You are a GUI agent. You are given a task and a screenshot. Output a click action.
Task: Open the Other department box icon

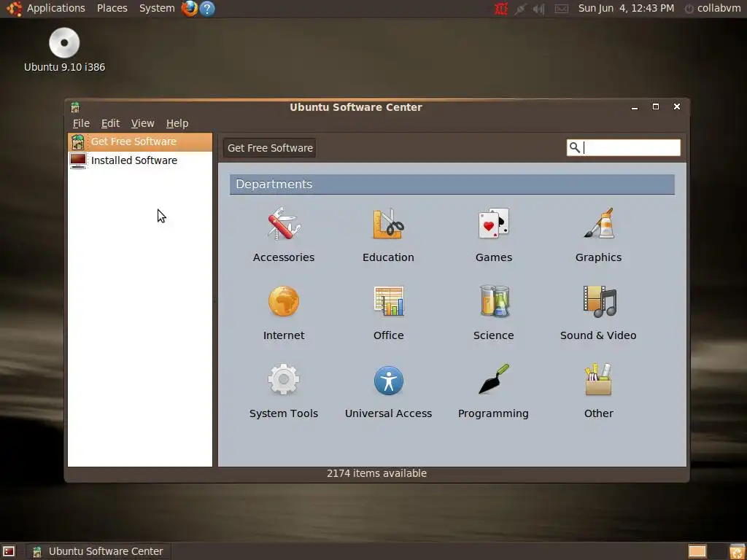(598, 379)
